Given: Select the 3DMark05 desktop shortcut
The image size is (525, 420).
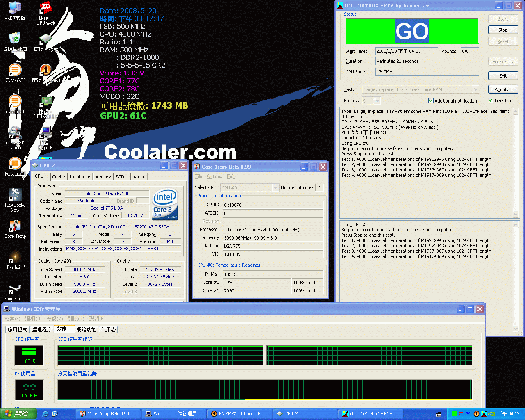Looking at the screenshot, I should [x=15, y=73].
